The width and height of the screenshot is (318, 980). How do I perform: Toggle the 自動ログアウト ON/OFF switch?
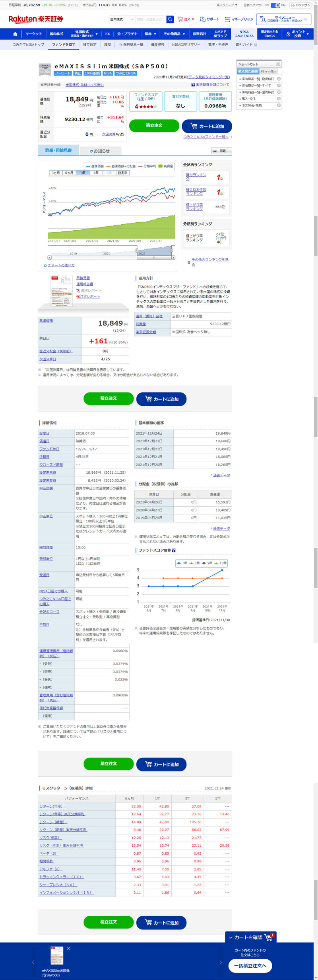tap(275, 5)
